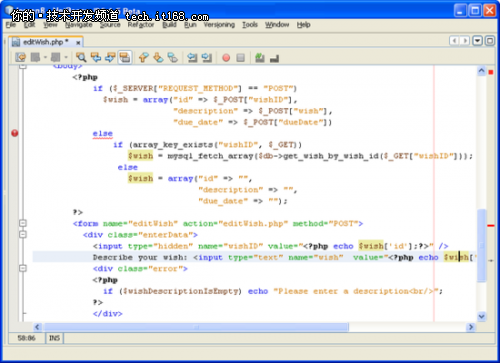Open the Help menu

click(303, 25)
